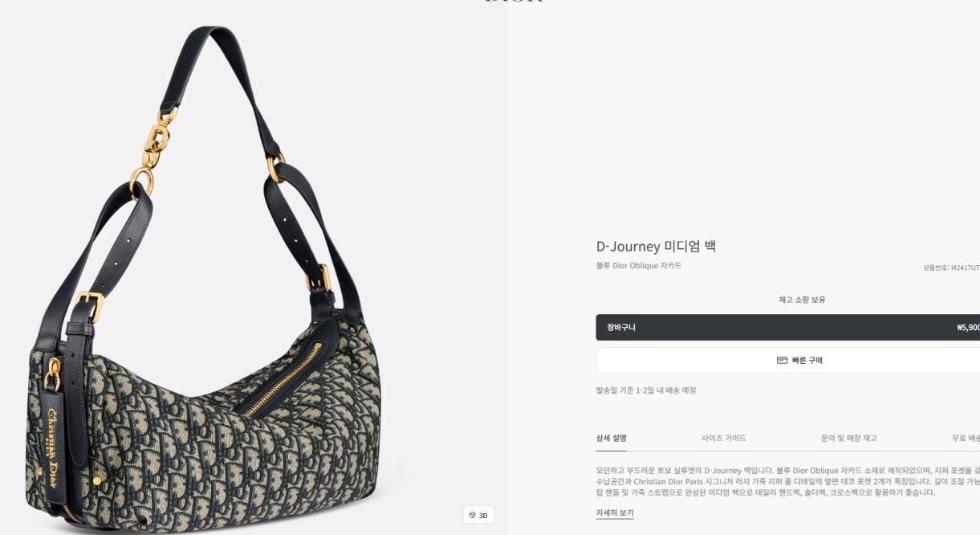Viewport: 980px width, 535px height.
Task: Click the D-Journey 미디엄 백 product title
Action: (x=656, y=247)
